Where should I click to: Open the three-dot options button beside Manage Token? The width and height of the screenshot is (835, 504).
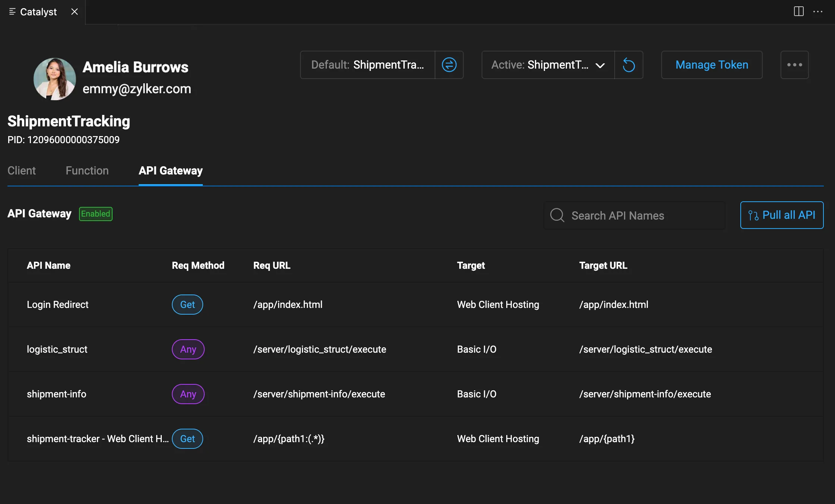point(794,65)
